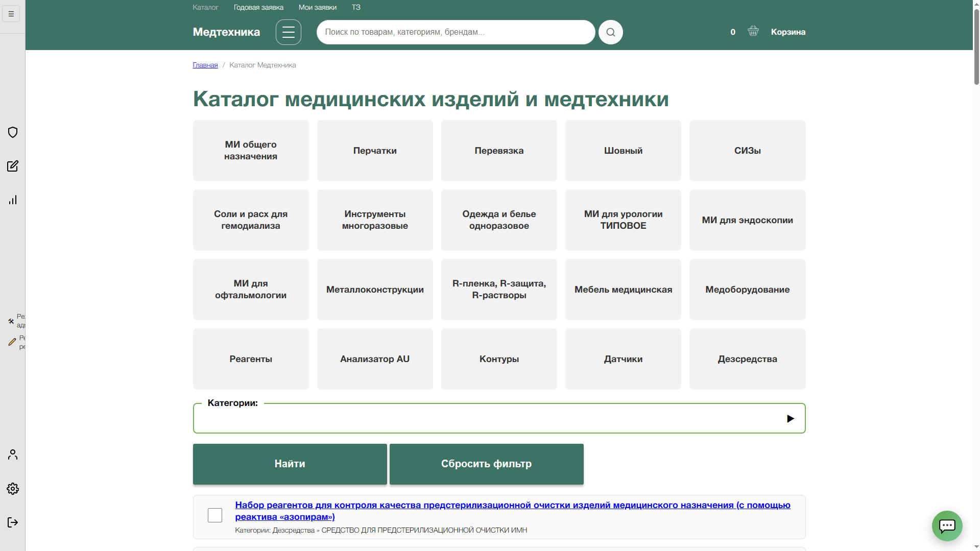Click the magnifier search button

point(610,32)
